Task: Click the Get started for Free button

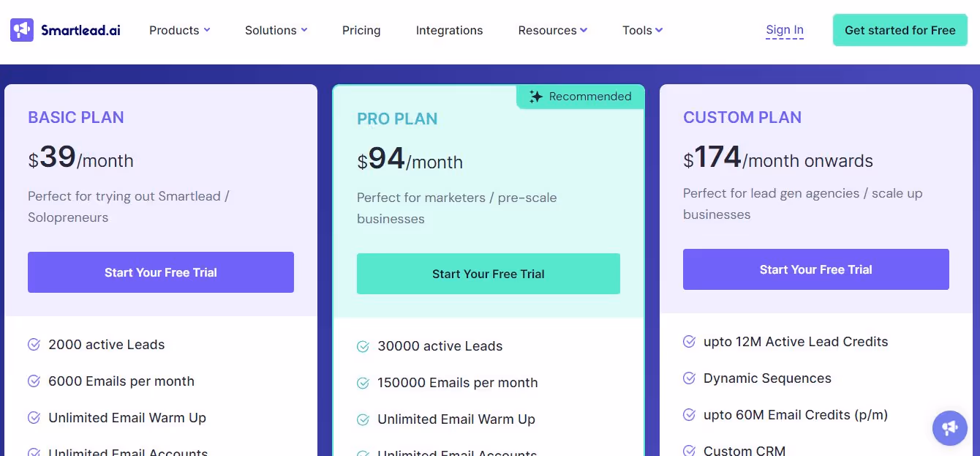Action: (900, 30)
